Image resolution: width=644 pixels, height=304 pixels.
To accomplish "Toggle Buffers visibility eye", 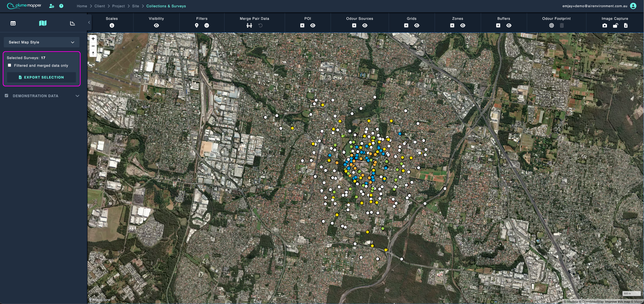I will click(x=509, y=26).
